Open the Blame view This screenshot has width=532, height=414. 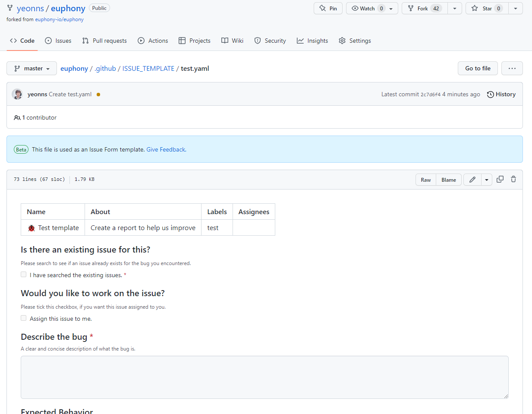[449, 180]
